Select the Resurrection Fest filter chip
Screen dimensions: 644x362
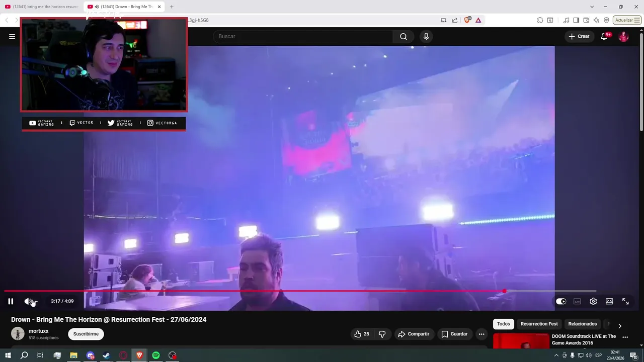pyautogui.click(x=539, y=324)
